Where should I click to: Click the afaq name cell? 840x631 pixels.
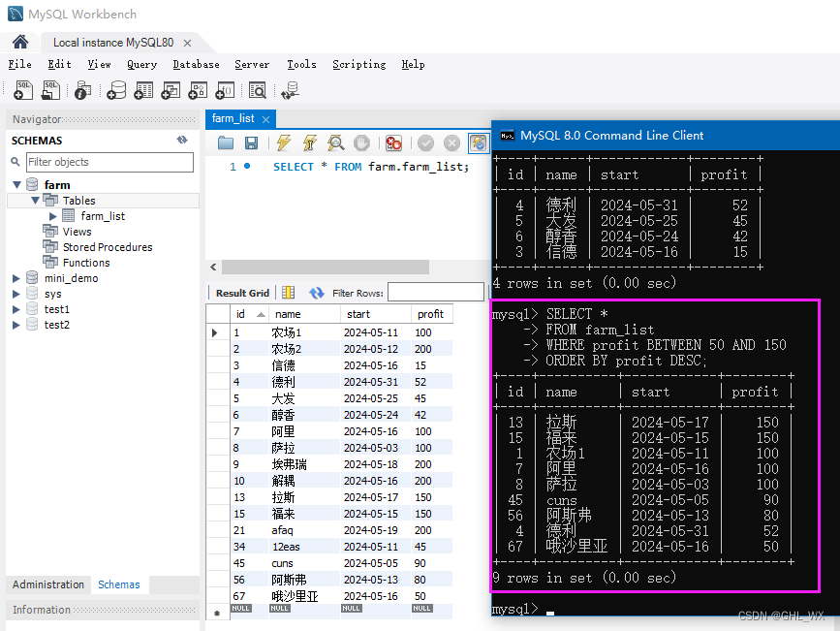coord(304,530)
